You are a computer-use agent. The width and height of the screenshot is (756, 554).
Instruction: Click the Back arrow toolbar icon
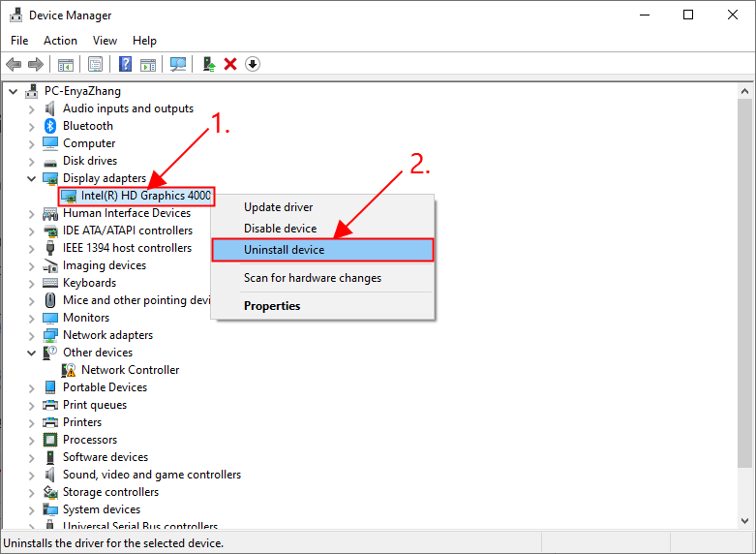coord(14,64)
